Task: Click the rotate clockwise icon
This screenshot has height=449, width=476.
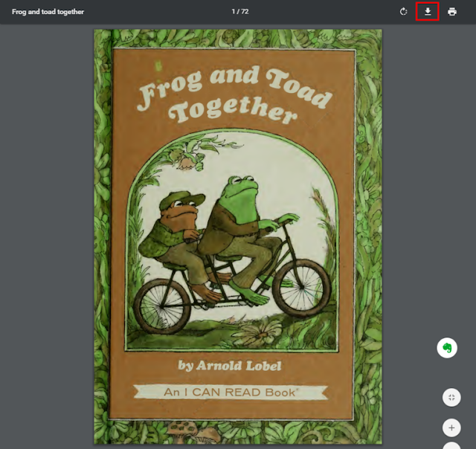Action: 403,12
